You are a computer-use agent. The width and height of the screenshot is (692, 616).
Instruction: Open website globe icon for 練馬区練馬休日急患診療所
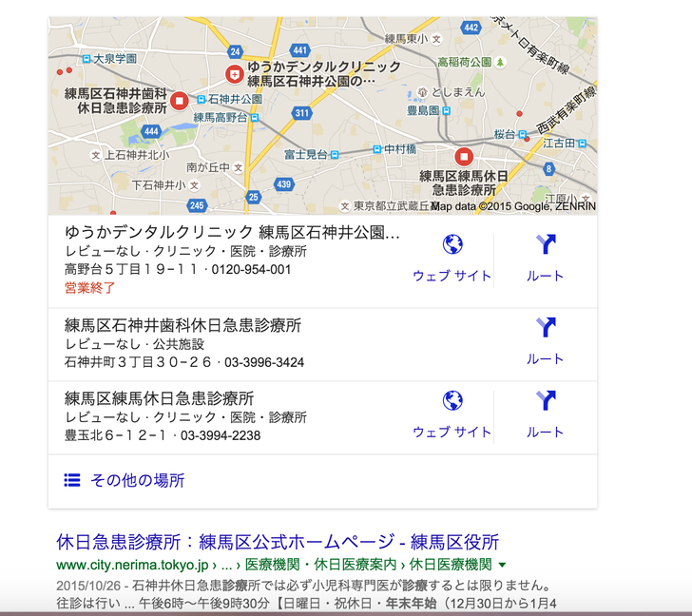point(452,400)
